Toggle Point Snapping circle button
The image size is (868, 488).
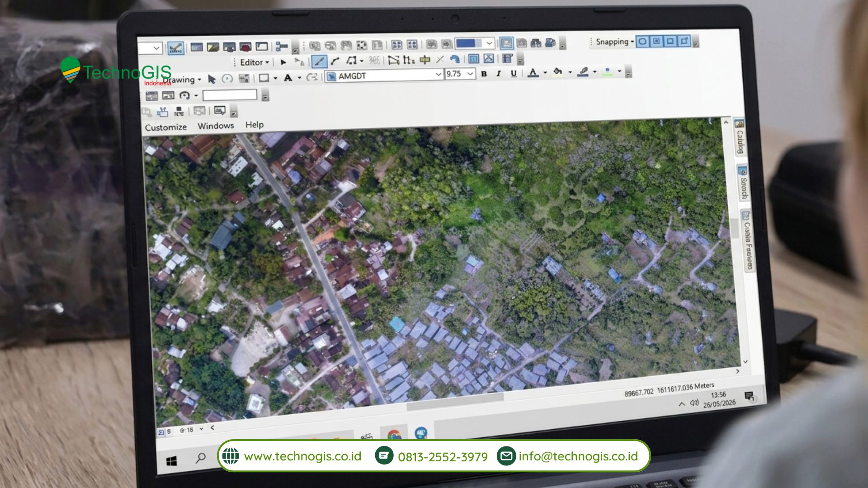tap(642, 42)
